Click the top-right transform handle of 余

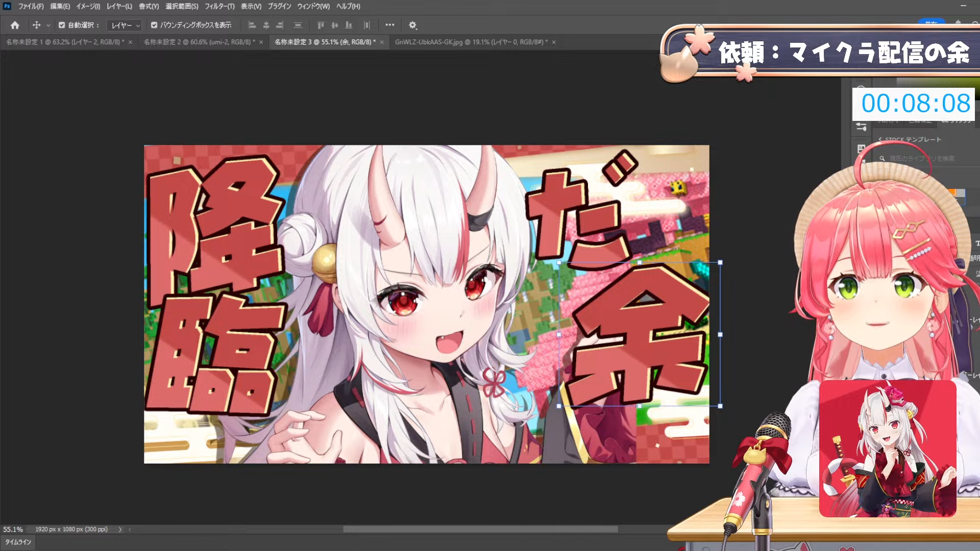(x=720, y=262)
